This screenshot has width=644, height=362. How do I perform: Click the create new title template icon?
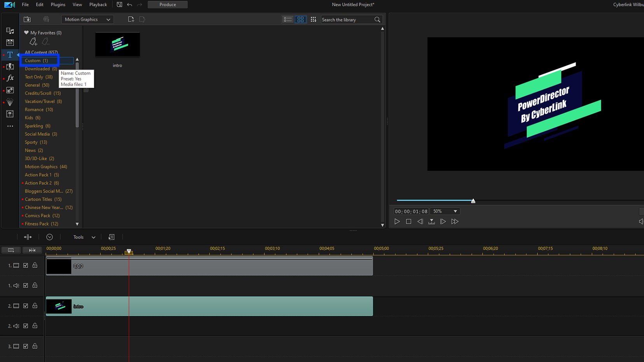pyautogui.click(x=131, y=19)
